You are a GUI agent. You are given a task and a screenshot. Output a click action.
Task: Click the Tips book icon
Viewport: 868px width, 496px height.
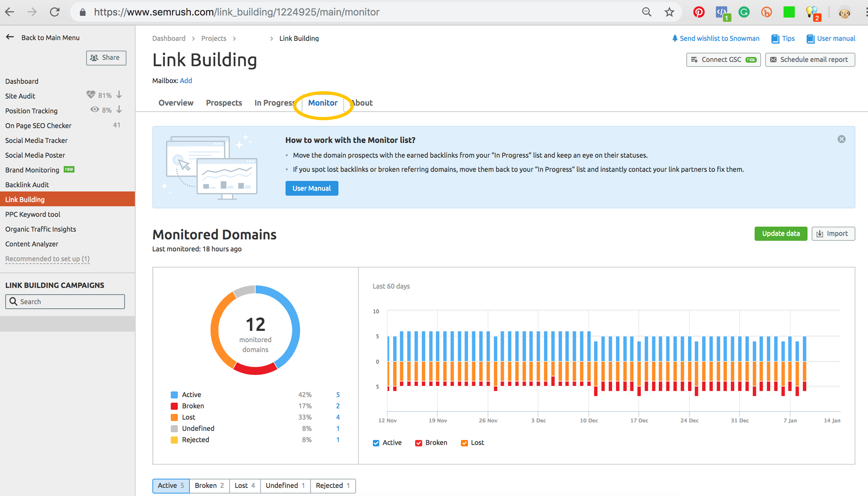[x=775, y=39]
